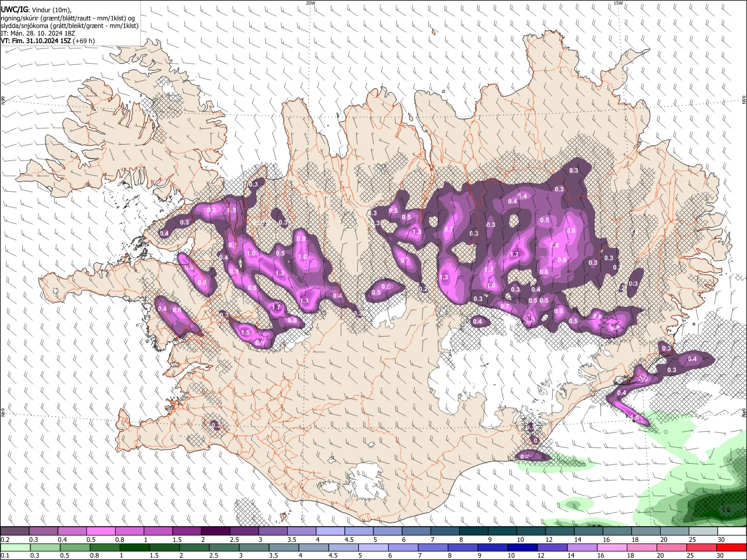
Task: Click the '15W' longitude label at top
Action: [x=618, y=3]
